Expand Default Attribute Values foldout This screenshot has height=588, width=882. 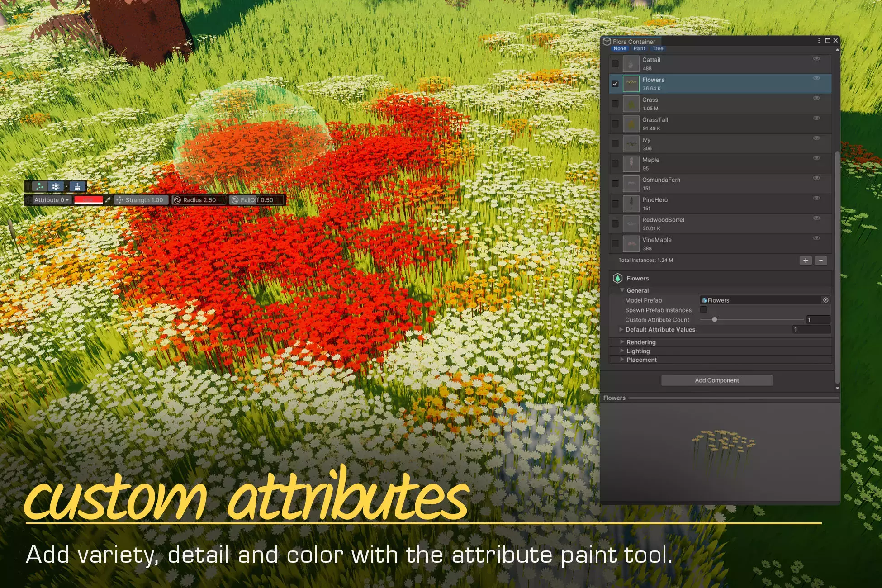[x=621, y=330]
